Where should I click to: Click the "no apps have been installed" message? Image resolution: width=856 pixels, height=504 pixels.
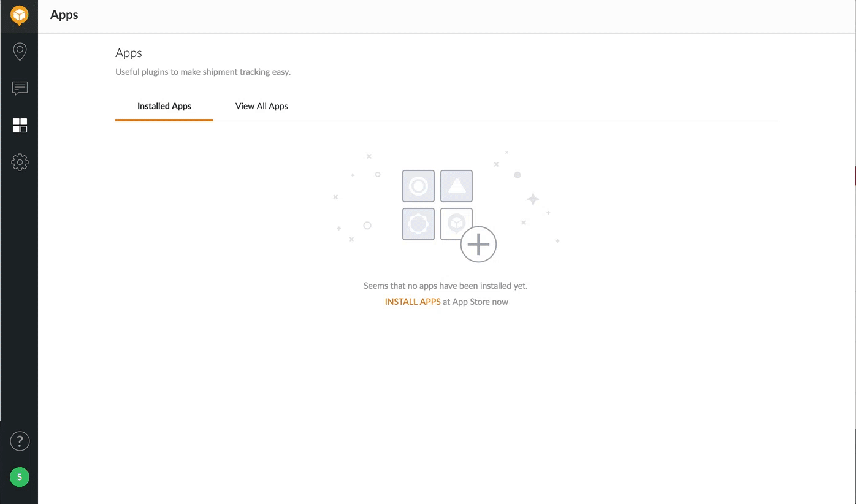(x=445, y=286)
